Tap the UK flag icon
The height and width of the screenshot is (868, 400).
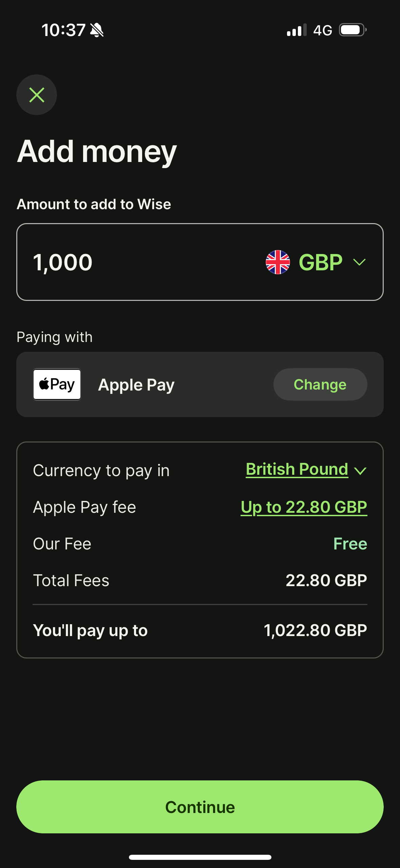point(278,262)
